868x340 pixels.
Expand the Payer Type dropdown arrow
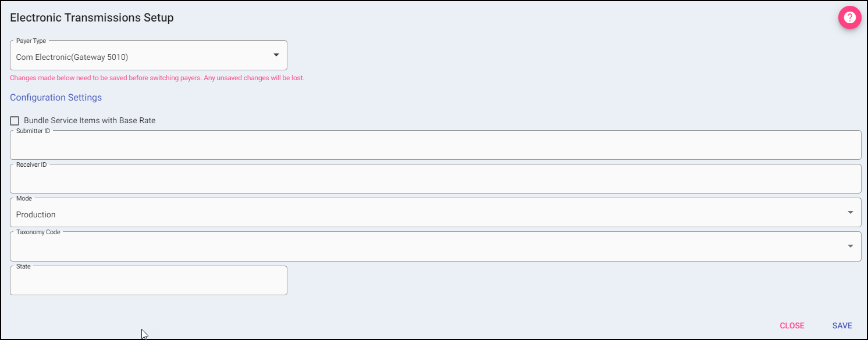276,55
